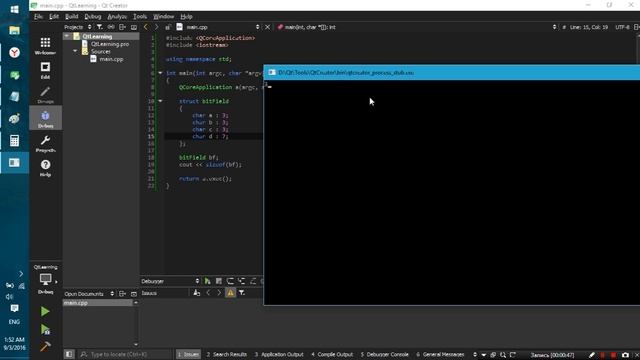Open the File menu
Screen dimensions: 640x360
point(38,17)
